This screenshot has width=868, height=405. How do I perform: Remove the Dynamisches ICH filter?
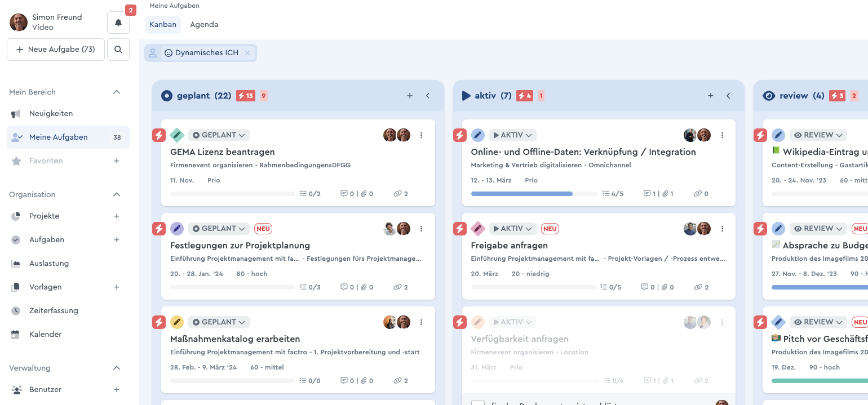point(247,53)
